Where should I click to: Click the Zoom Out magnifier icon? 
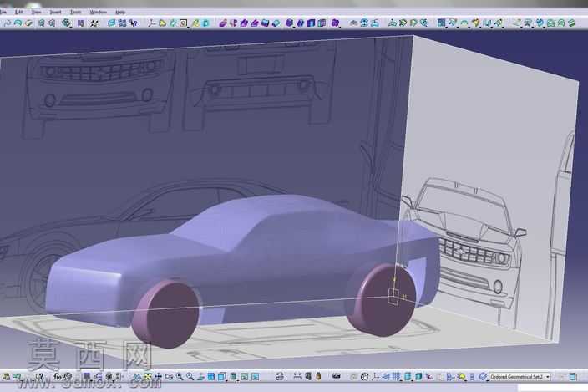pos(190,376)
